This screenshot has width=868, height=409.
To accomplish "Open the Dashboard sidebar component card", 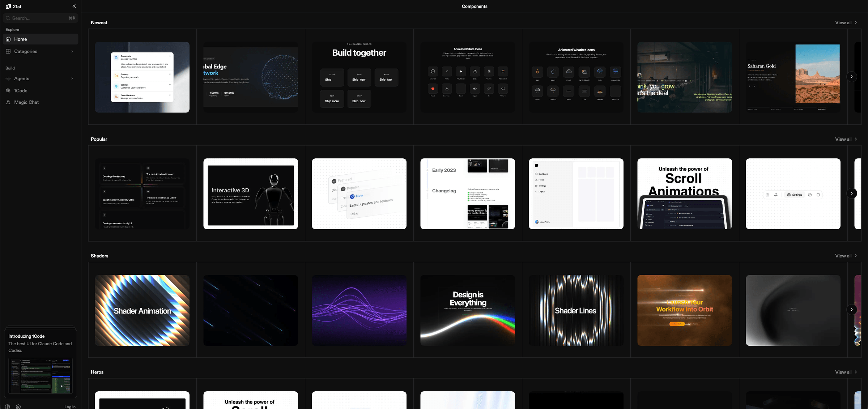I will 576,194.
